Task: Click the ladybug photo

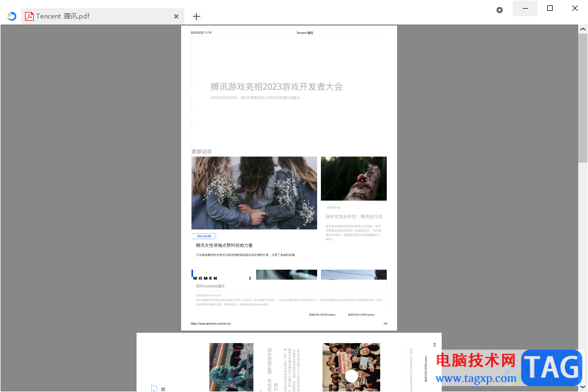Action: 354,178
